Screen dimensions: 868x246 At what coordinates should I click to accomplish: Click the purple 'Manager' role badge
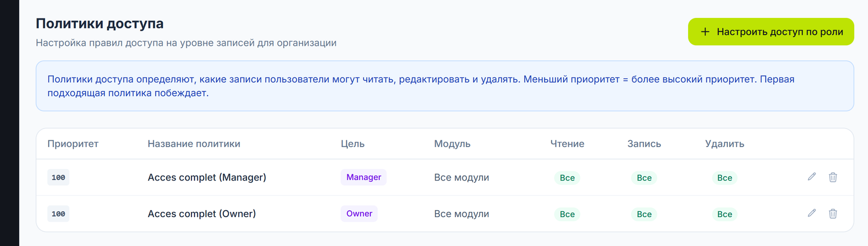point(363,177)
